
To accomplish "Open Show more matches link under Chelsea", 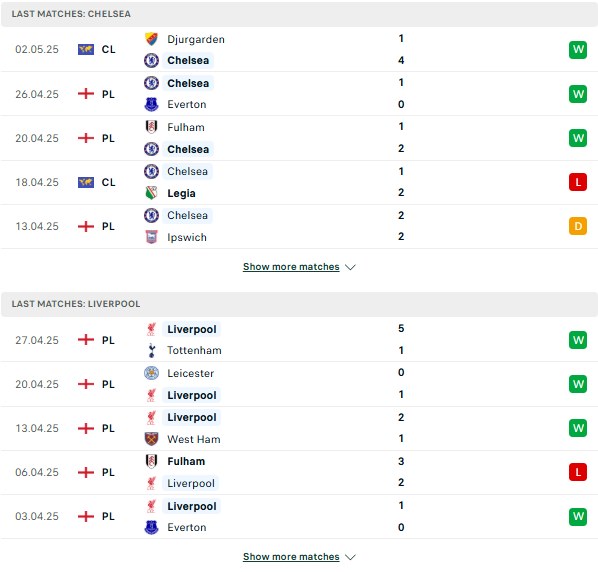I will [291, 267].
